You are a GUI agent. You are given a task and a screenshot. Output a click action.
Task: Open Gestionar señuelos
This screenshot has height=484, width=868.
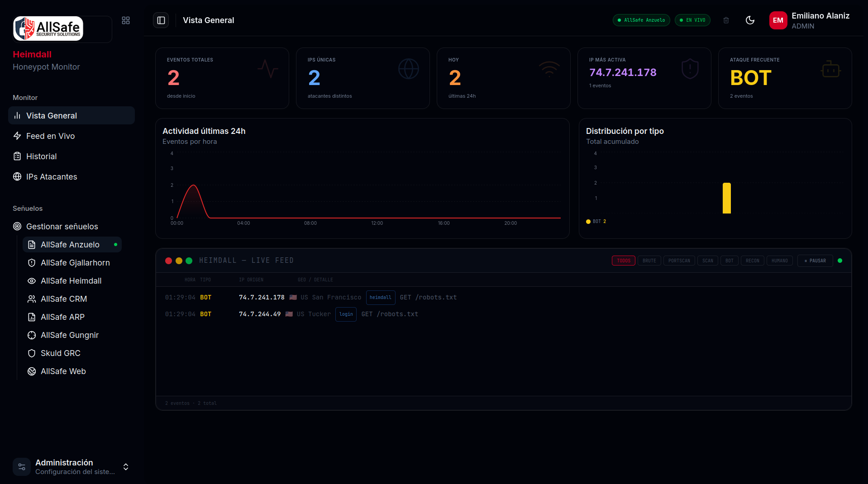point(72,226)
